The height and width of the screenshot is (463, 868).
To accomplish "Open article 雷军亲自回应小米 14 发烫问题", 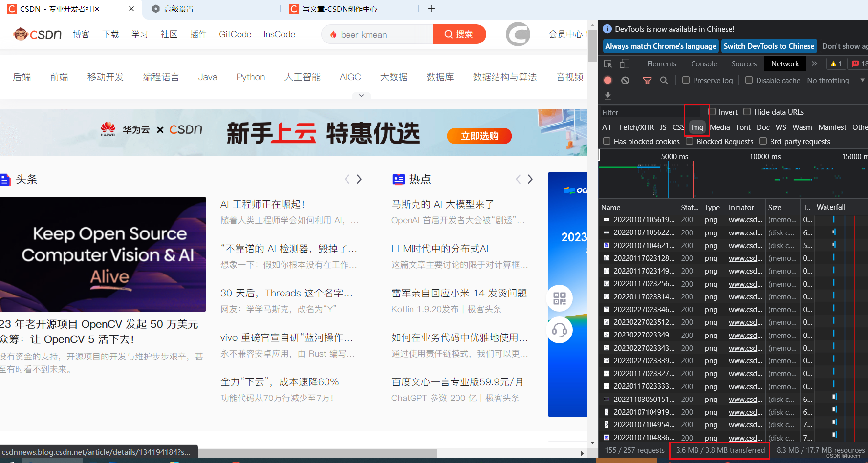I will click(x=459, y=293).
